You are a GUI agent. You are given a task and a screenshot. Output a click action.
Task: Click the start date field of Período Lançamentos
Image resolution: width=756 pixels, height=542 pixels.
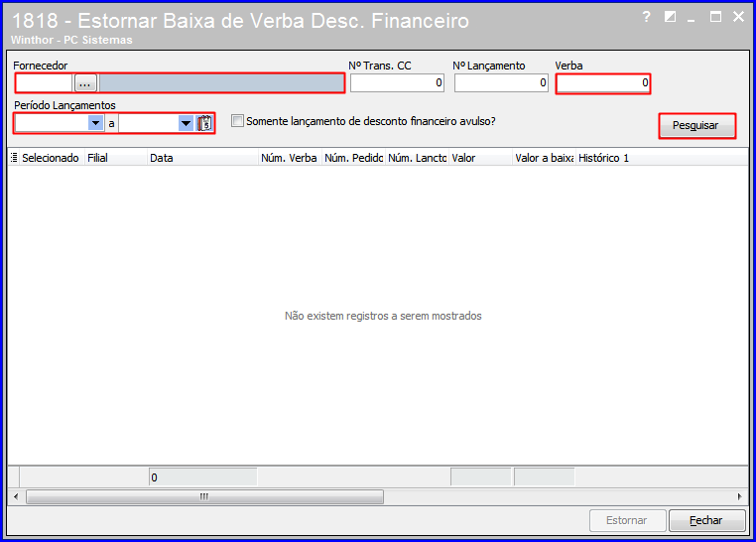pyautogui.click(x=52, y=123)
